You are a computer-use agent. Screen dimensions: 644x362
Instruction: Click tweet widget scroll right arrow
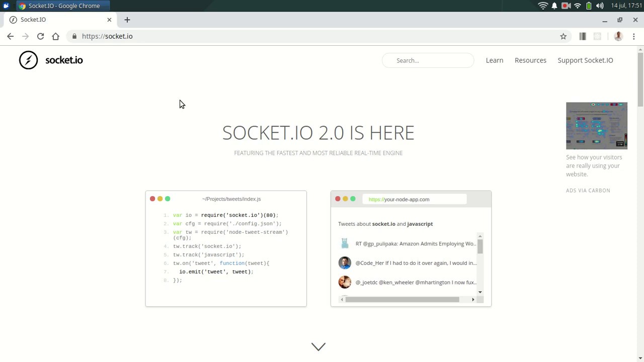(473, 300)
